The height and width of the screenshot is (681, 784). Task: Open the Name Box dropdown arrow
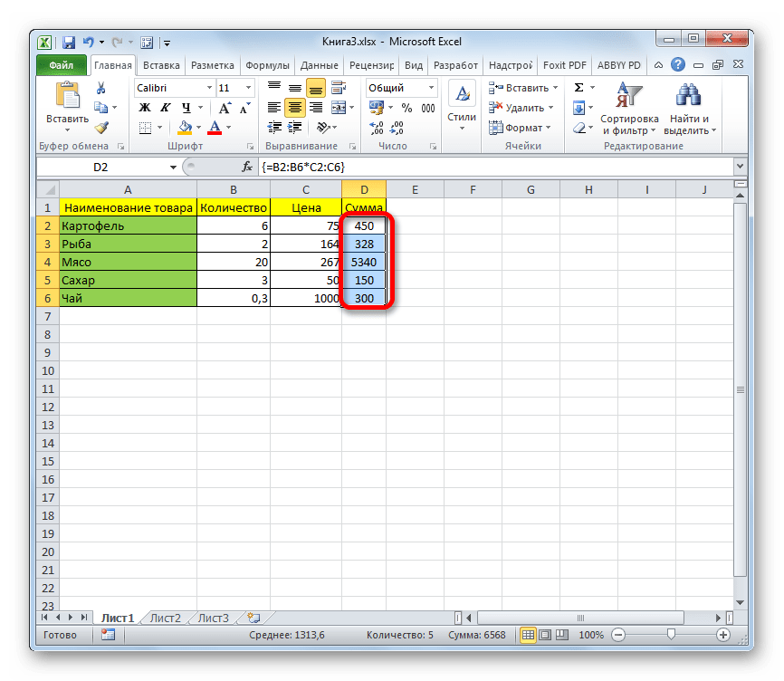click(x=173, y=168)
